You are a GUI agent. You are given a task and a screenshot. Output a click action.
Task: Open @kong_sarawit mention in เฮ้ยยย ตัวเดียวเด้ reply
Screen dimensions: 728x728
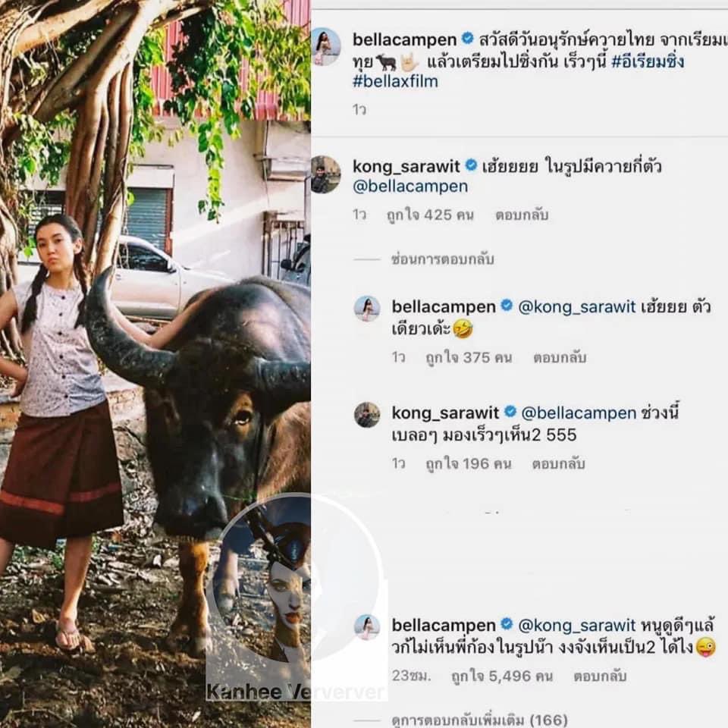point(576,307)
